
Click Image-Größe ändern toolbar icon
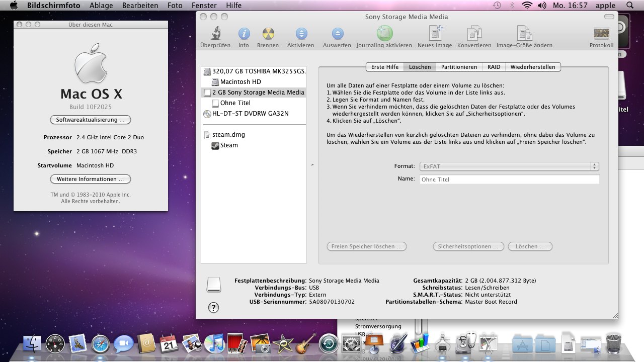click(x=524, y=34)
